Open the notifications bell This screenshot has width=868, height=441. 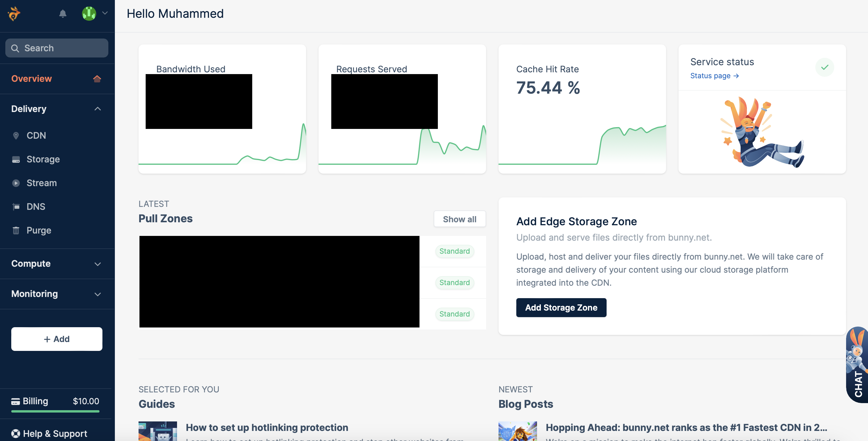63,14
